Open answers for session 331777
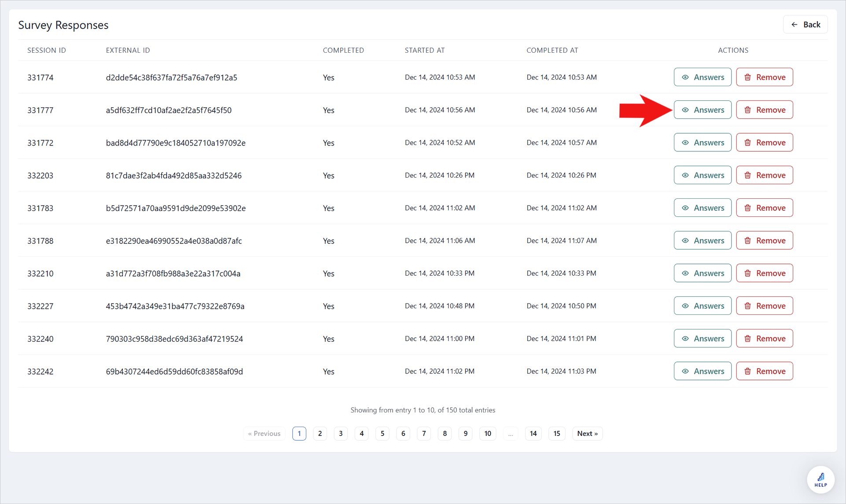846x504 pixels. [x=703, y=110]
